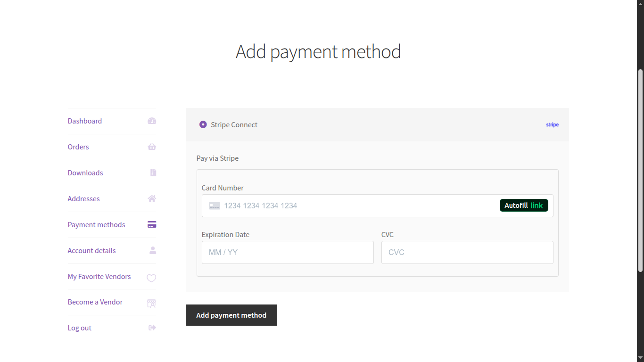Go to the Downloads page link

pyautogui.click(x=85, y=173)
